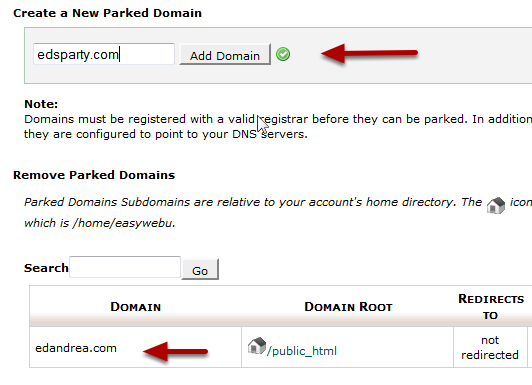Click the red arrow pointing at Add Domain
Image resolution: width=532 pixels, height=385 pixels.
pyautogui.click(x=369, y=53)
